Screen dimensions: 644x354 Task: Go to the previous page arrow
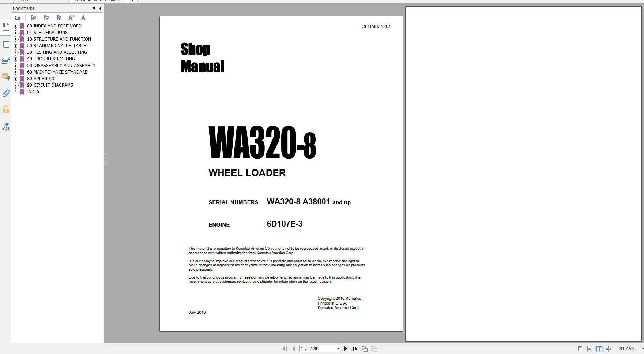(x=293, y=349)
